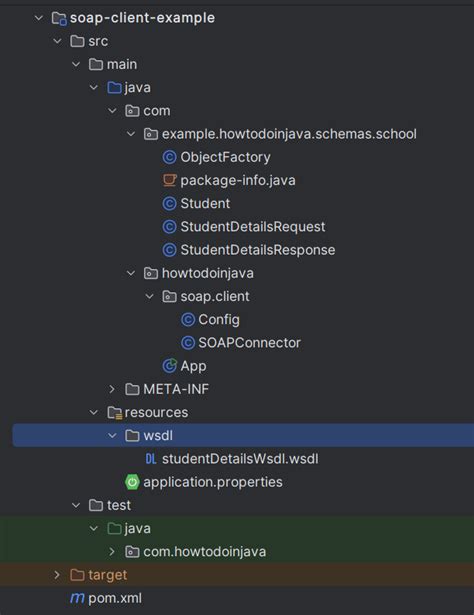Select the application.properties file name
The image size is (474, 615).
point(213,482)
